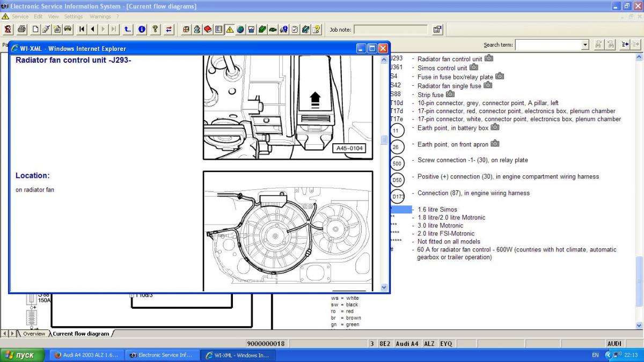Click left binoculars icon beside Search term box

click(x=598, y=45)
